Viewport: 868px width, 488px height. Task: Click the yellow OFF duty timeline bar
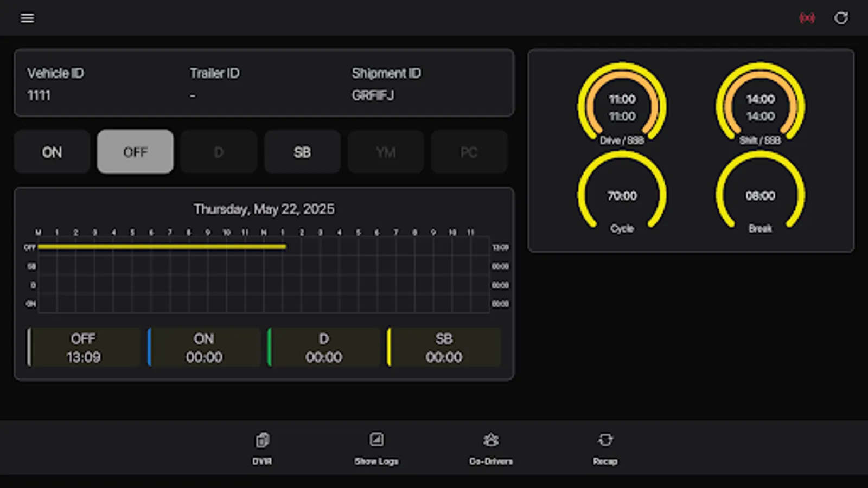click(163, 247)
